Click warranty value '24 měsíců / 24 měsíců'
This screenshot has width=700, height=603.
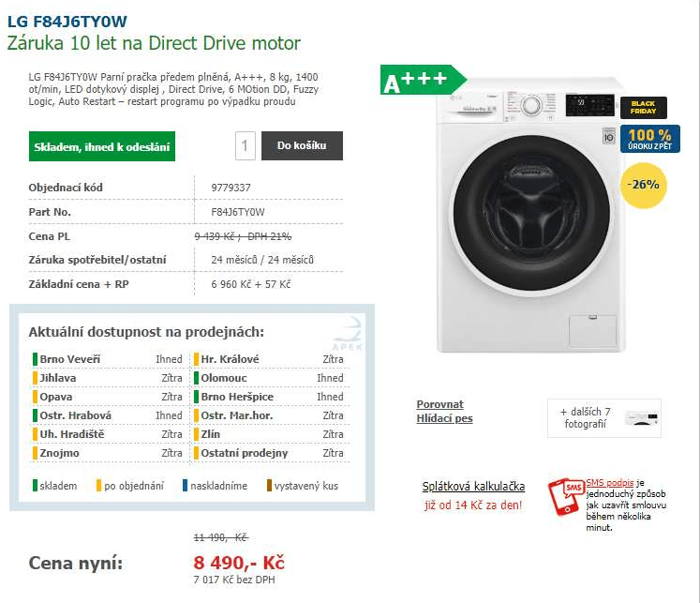coord(262,260)
